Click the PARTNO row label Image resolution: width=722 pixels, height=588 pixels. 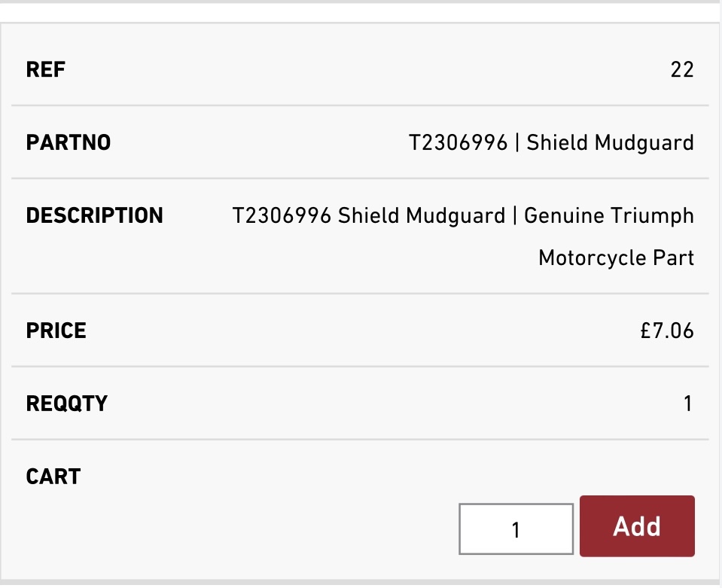point(69,142)
